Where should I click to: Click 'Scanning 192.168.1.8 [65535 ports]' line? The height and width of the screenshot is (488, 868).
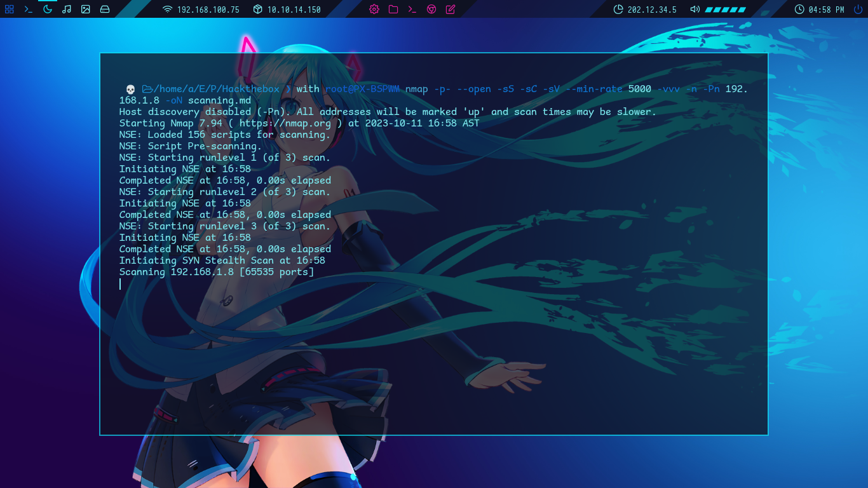tap(217, 272)
